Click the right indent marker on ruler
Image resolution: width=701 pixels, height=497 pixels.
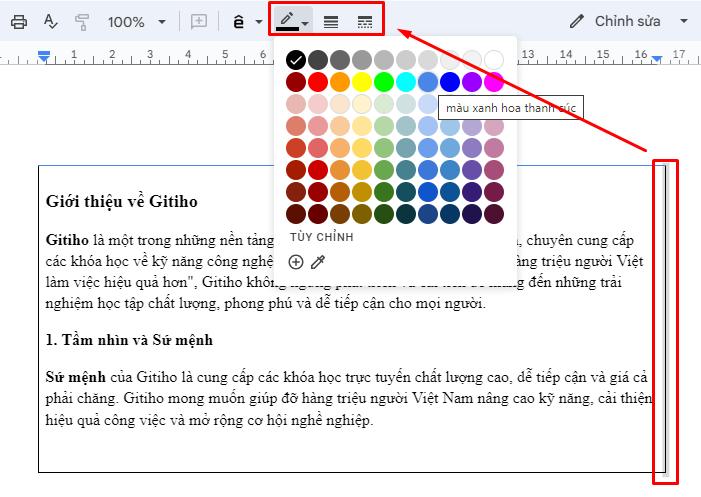tap(657, 59)
